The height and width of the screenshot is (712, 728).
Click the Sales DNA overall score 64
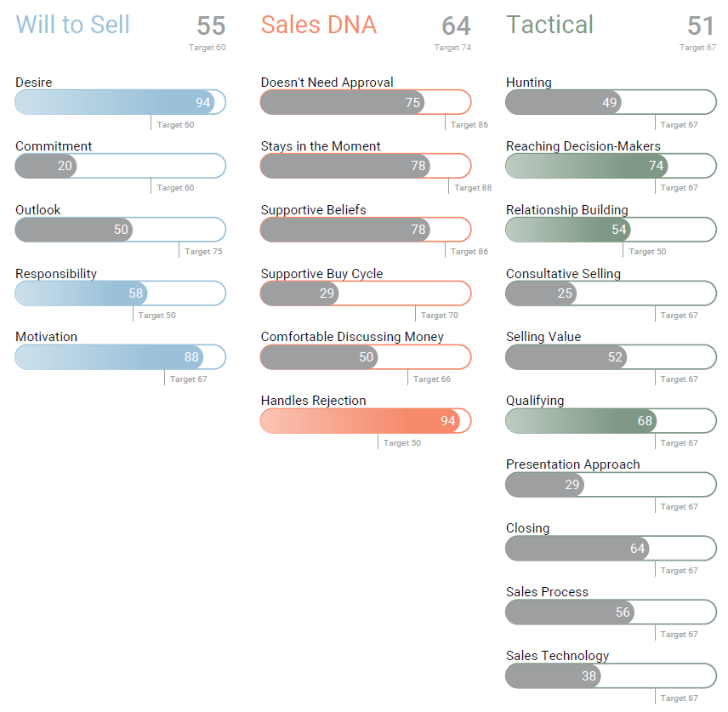pos(456,26)
